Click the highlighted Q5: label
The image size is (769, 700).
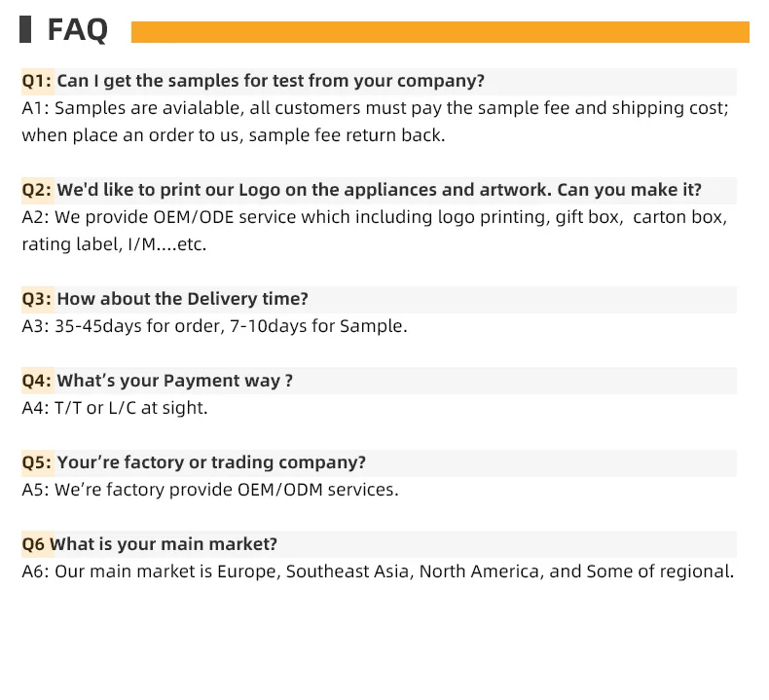[x=37, y=462]
